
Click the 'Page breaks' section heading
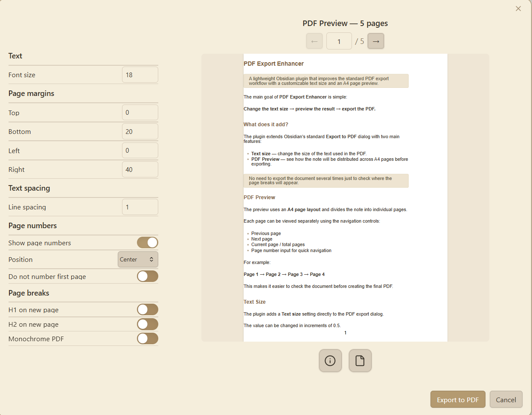[x=29, y=293]
